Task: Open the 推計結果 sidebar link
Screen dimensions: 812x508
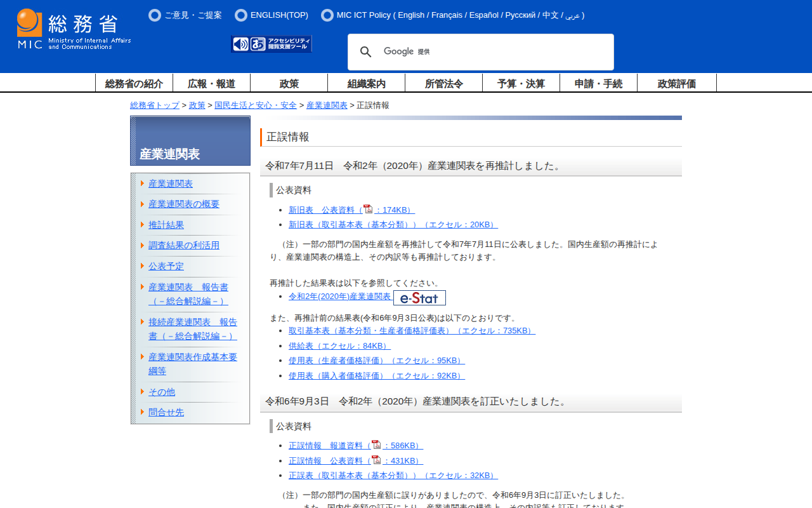Action: pyautogui.click(x=166, y=224)
